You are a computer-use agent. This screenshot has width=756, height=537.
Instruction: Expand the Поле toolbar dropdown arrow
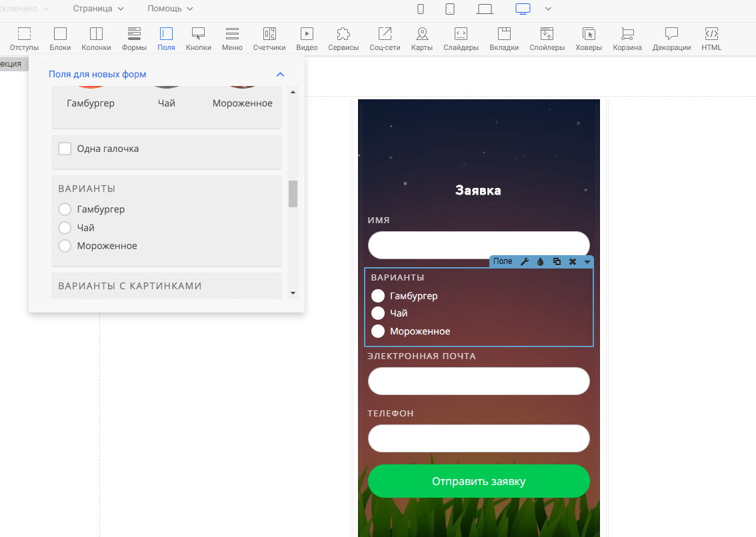click(587, 262)
